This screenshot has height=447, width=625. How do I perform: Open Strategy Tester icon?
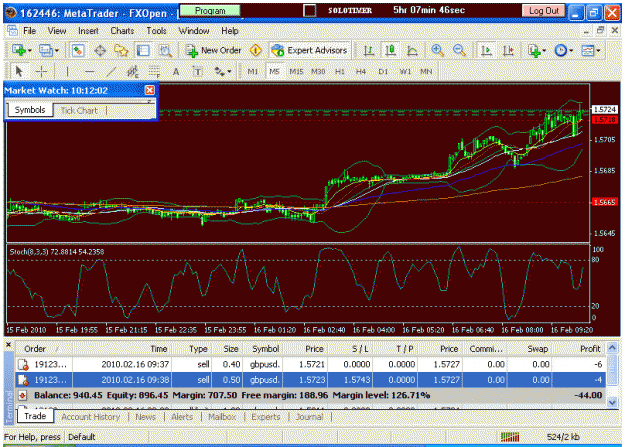pyautogui.click(x=165, y=51)
